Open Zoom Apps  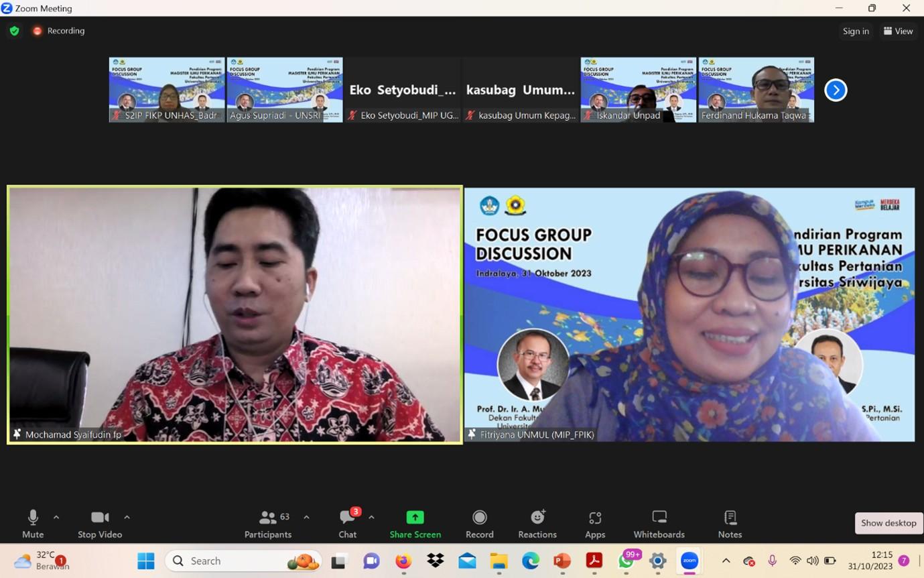[x=594, y=524]
